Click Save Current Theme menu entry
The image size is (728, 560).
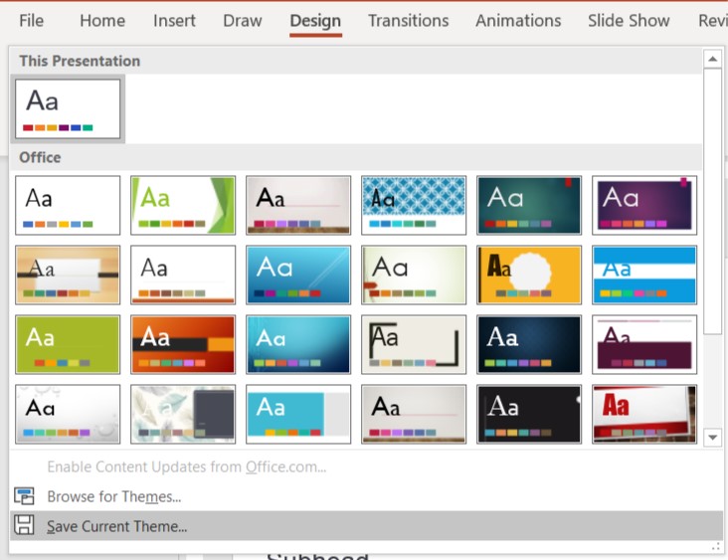366,526
